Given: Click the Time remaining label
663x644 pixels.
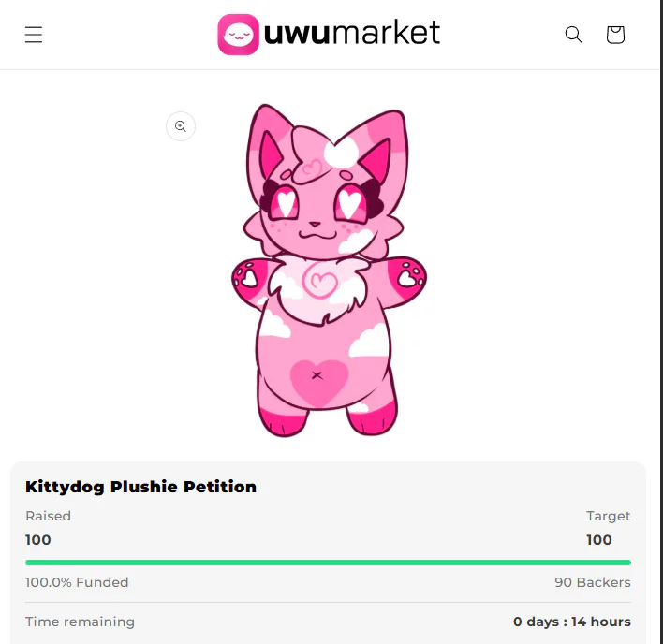Looking at the screenshot, I should [80, 622].
